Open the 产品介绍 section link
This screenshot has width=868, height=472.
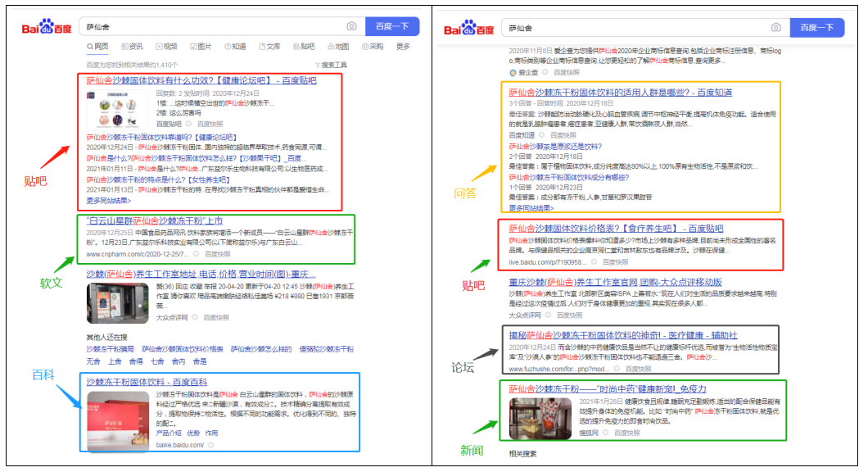coord(170,433)
